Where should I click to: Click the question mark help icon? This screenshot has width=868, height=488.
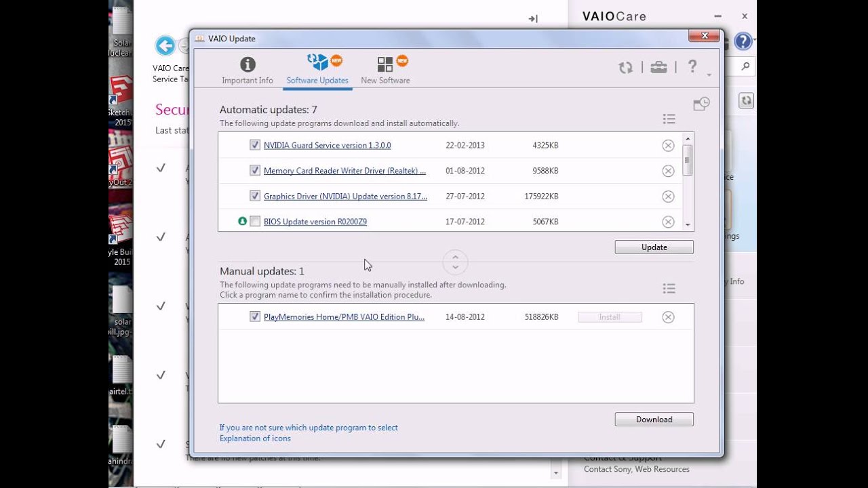[692, 66]
